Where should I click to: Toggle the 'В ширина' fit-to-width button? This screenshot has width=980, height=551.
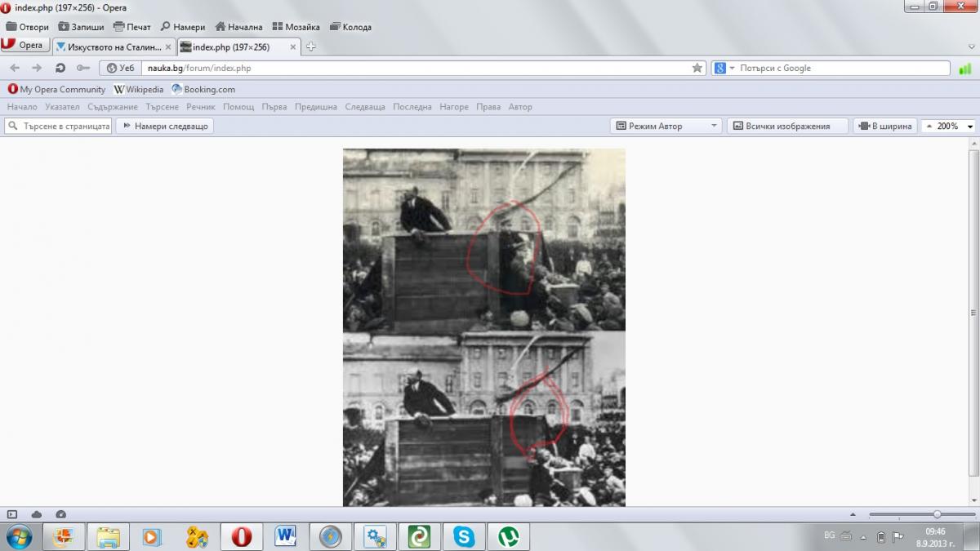[x=885, y=127]
